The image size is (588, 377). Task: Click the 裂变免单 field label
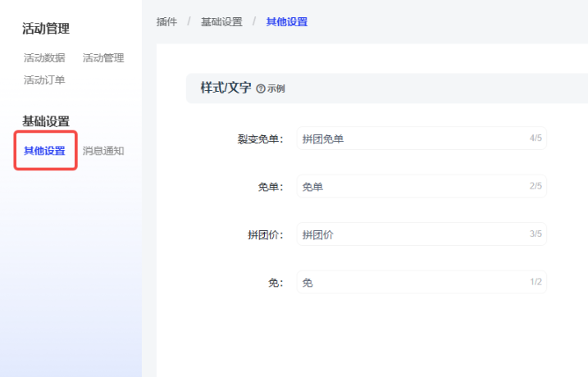click(254, 139)
